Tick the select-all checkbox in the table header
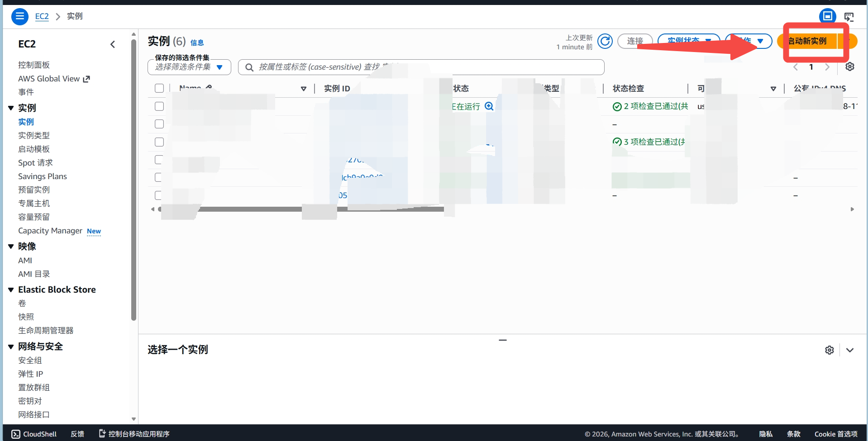This screenshot has height=441, width=868. [x=159, y=88]
